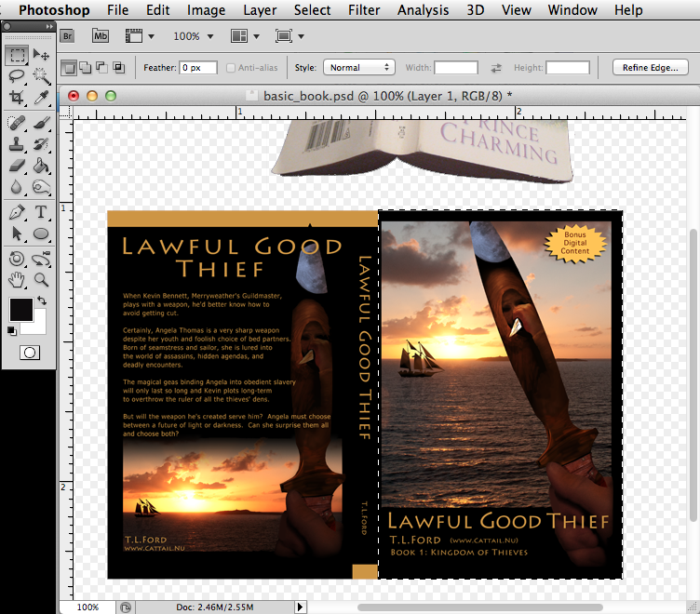Select the Zoom tool
This screenshot has width=700, height=614.
pos(41,280)
